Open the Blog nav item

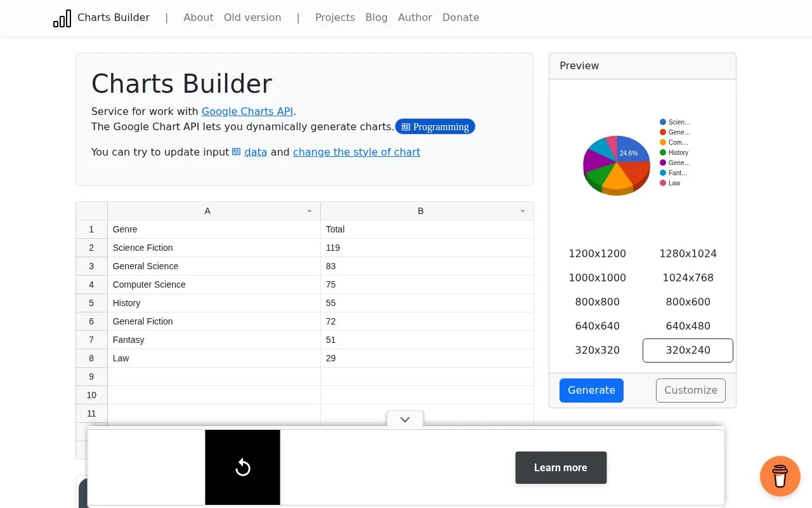coord(376,18)
